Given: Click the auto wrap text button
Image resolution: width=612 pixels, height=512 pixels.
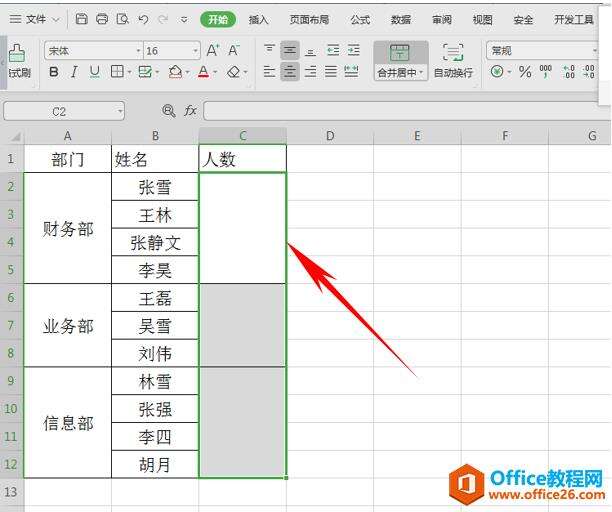Looking at the screenshot, I should coord(453,61).
